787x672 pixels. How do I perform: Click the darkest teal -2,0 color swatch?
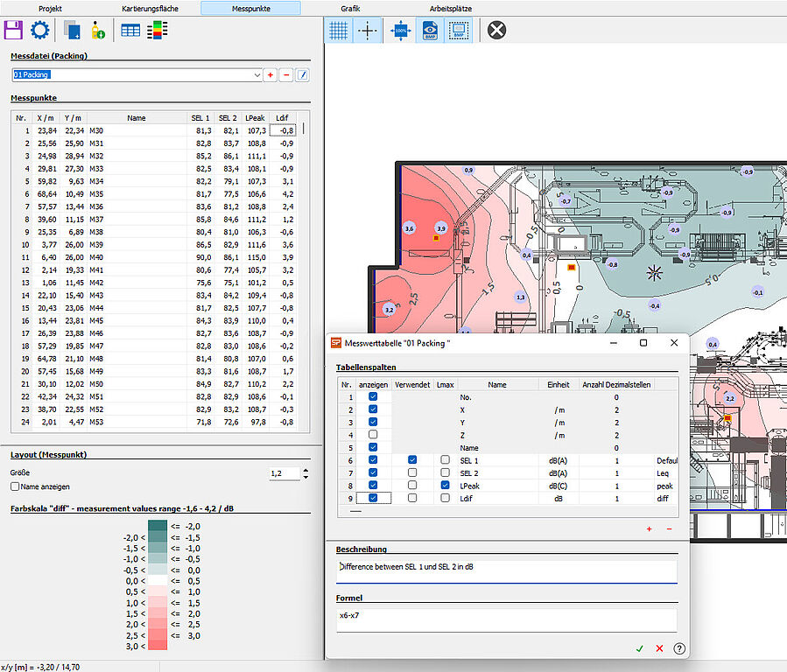pyautogui.click(x=158, y=525)
